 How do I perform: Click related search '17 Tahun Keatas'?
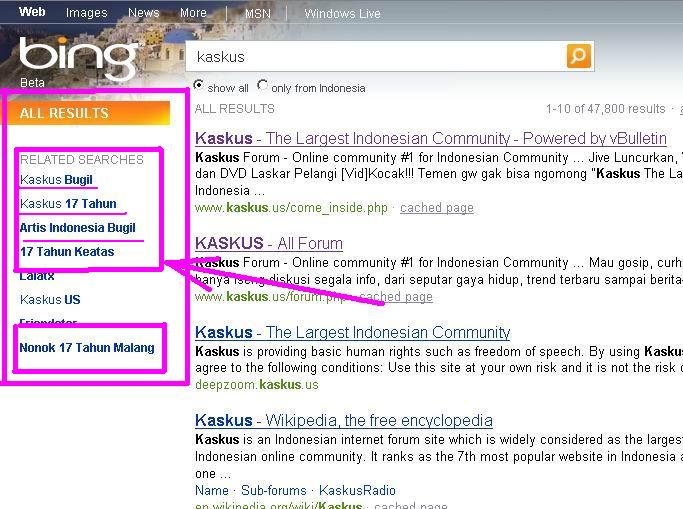67,252
